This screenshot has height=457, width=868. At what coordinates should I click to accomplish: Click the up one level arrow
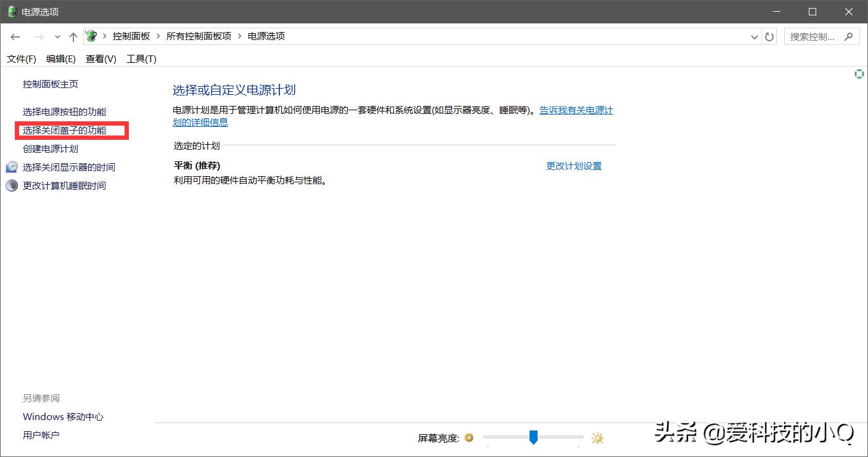pyautogui.click(x=73, y=36)
